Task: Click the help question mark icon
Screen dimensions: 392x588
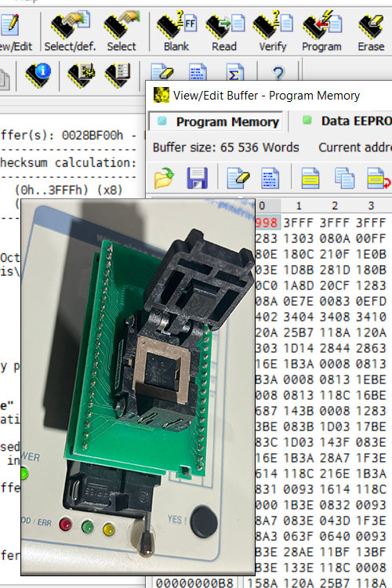Action: (278, 72)
